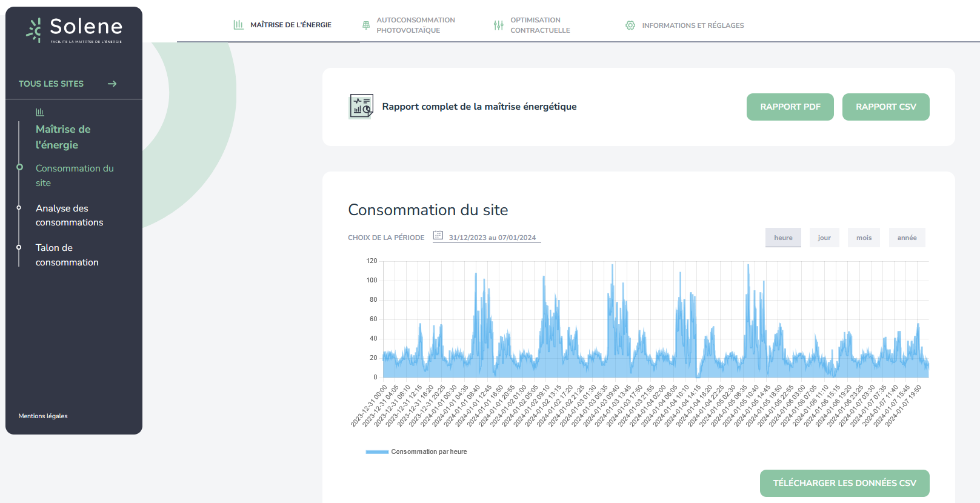Screen dimensions: 980x503
Task: Click the Maîtrise de l'énergie tab bar-chart icon
Action: (238, 25)
